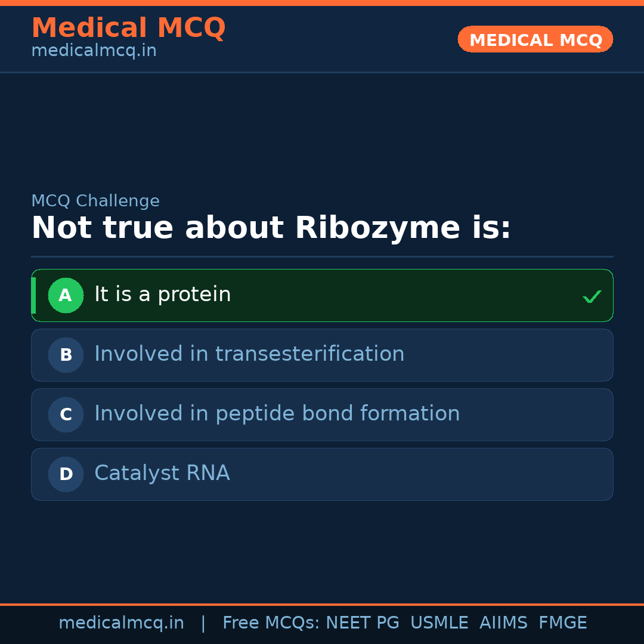Click the Medical MCQ orange title
The width and height of the screenshot is (644, 644).
pyautogui.click(x=128, y=28)
